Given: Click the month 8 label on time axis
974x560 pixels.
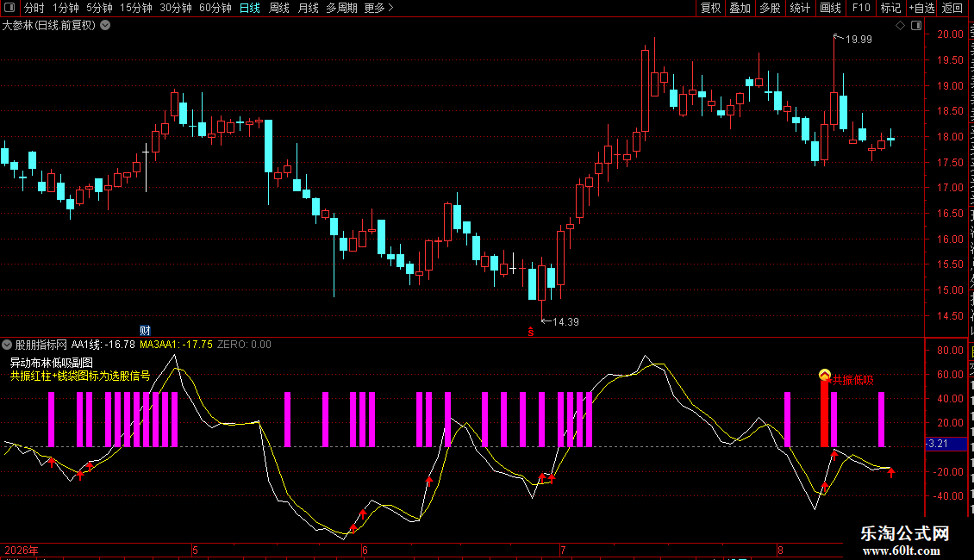Looking at the screenshot, I should (780, 551).
